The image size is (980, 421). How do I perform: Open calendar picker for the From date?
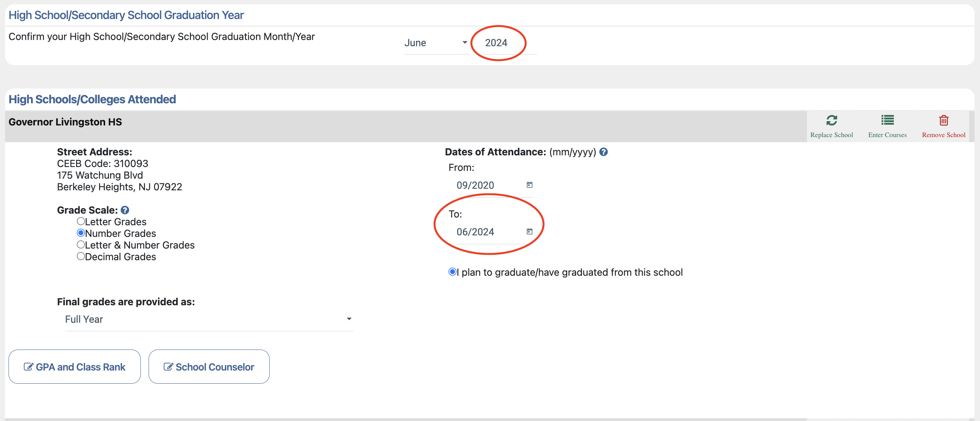click(530, 185)
